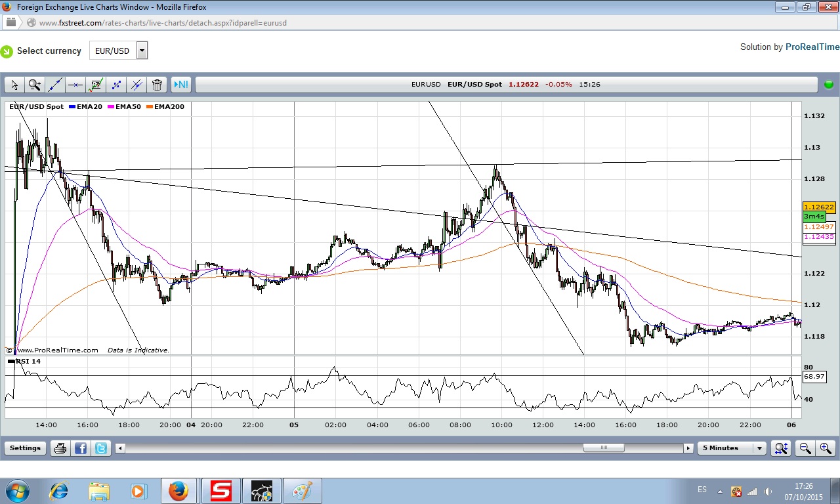
Task: Open the chart Settings
Action: (25, 448)
